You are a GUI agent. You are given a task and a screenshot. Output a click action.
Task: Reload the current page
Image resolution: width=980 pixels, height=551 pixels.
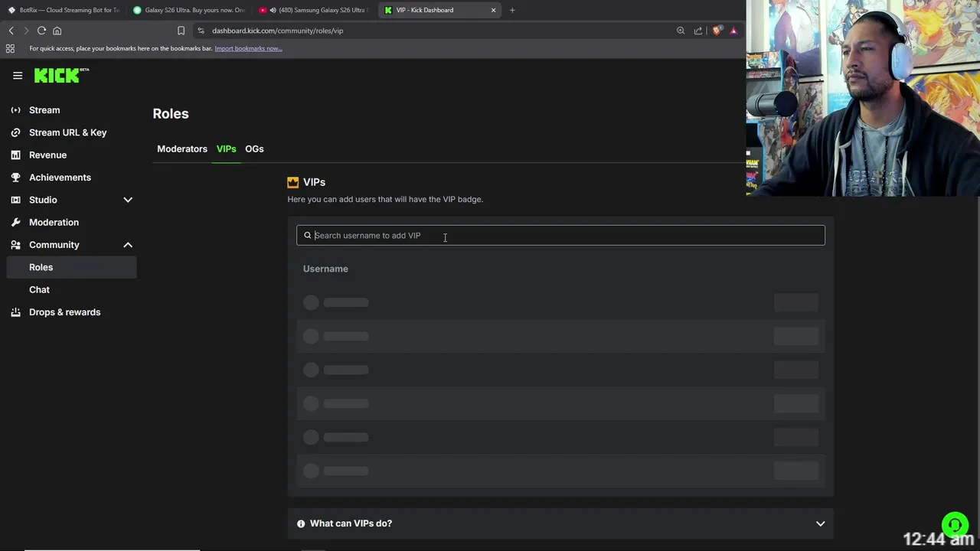[41, 31]
